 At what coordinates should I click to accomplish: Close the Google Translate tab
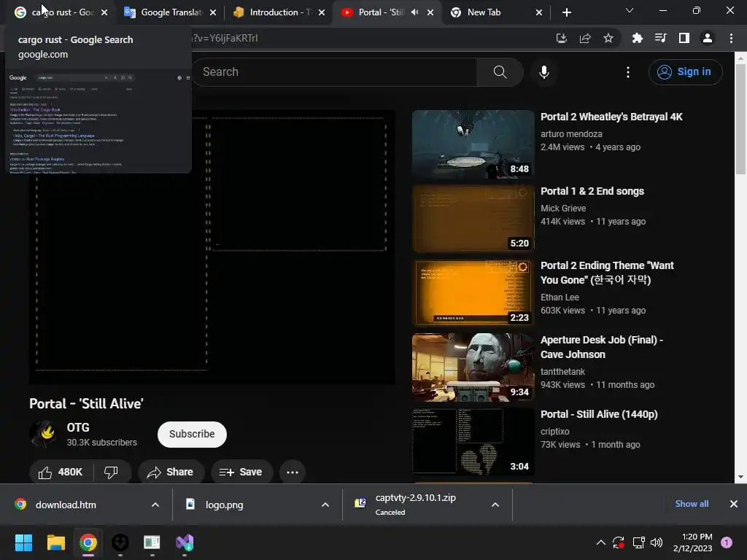[x=213, y=13]
